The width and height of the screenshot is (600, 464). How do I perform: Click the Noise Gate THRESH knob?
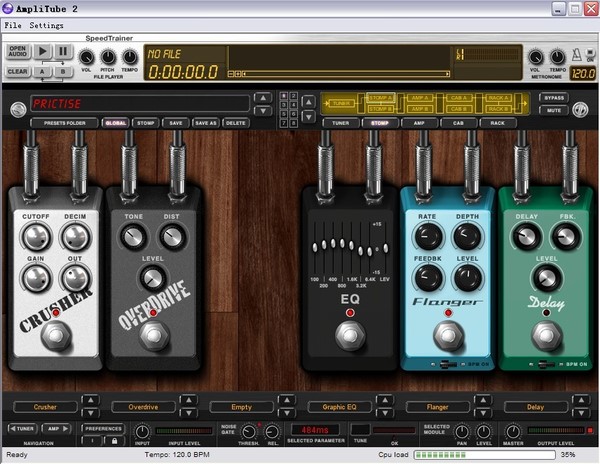(x=248, y=432)
